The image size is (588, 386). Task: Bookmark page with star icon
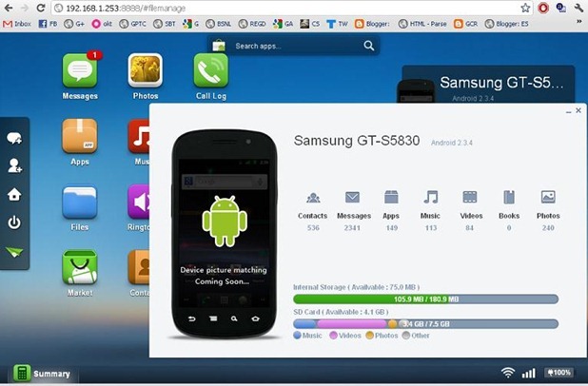coord(525,8)
